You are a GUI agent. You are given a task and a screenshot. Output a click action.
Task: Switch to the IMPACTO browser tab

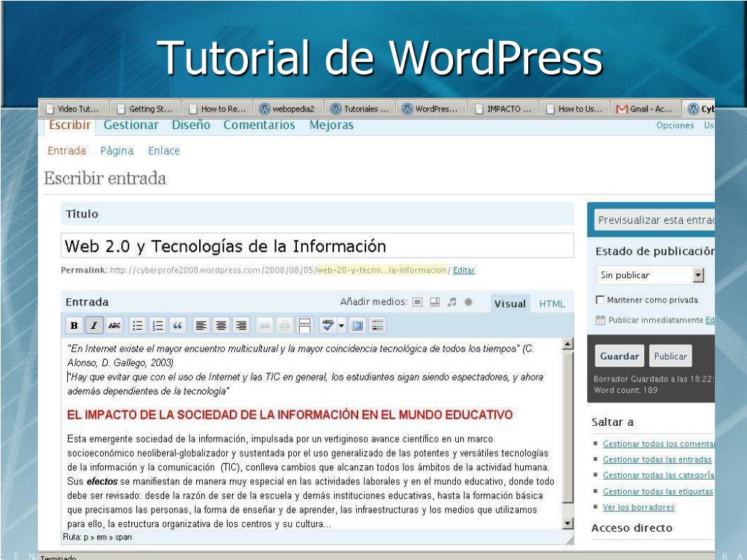[503, 109]
